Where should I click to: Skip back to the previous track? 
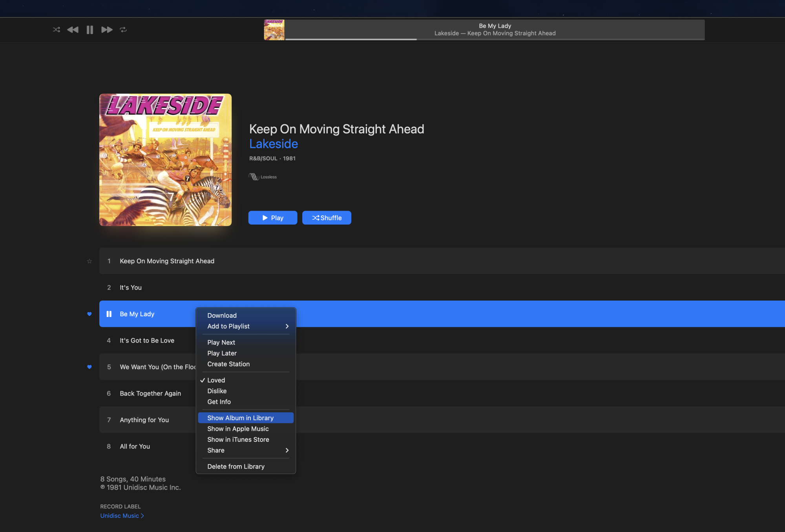pos(73,30)
